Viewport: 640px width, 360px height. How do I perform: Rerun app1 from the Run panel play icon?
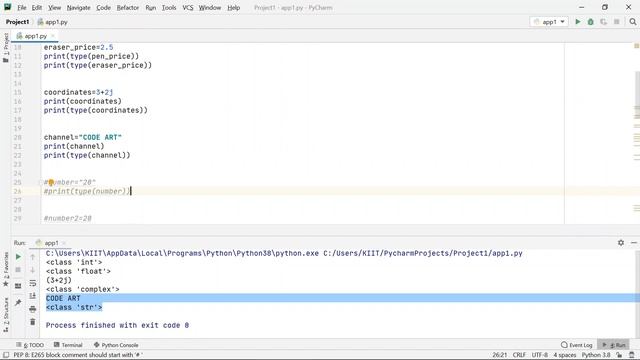tap(18, 257)
